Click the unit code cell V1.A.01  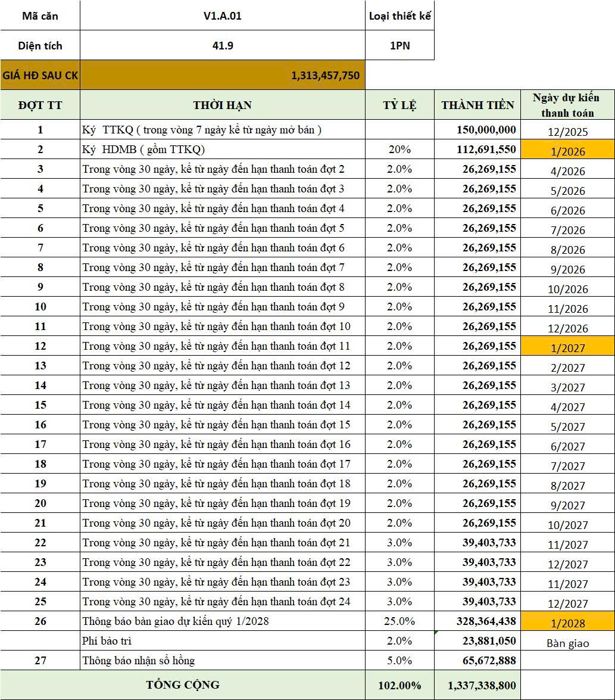(222, 16)
